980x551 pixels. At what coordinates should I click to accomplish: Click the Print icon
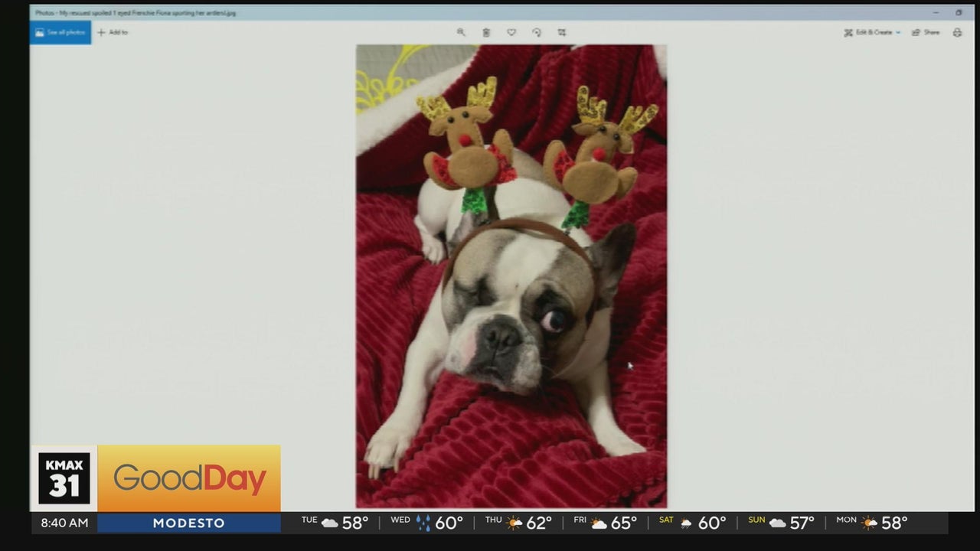(x=957, y=32)
